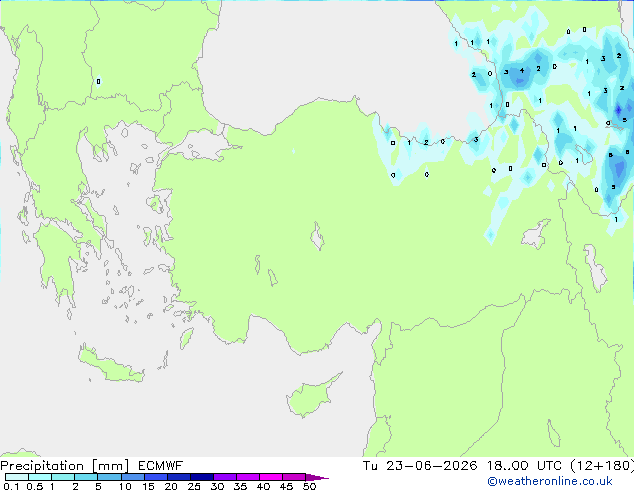Click the 'ECMWF' model label
Viewport: 634px width, 490px height.
tap(161, 466)
